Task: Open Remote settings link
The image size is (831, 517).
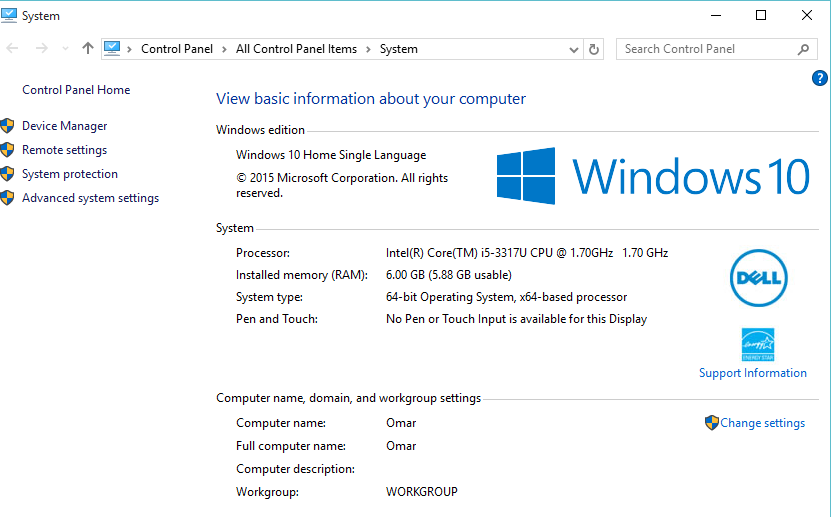Action: click(x=65, y=150)
